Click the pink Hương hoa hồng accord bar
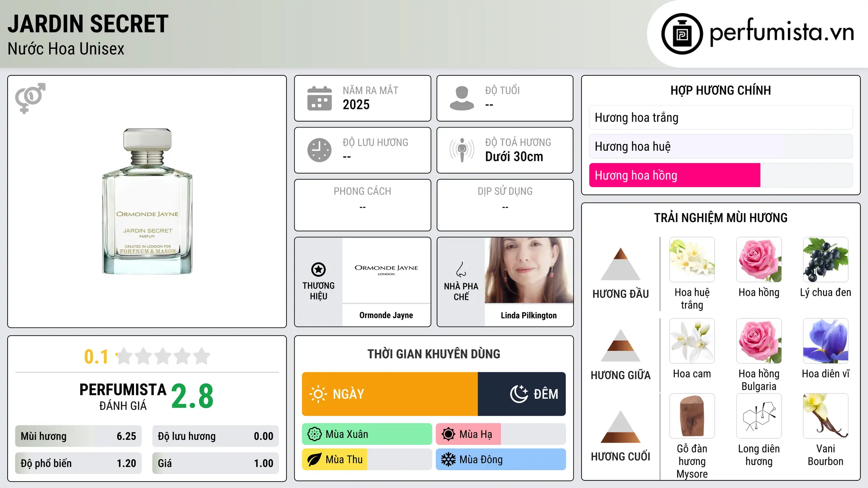This screenshot has width=868, height=488. 675,175
